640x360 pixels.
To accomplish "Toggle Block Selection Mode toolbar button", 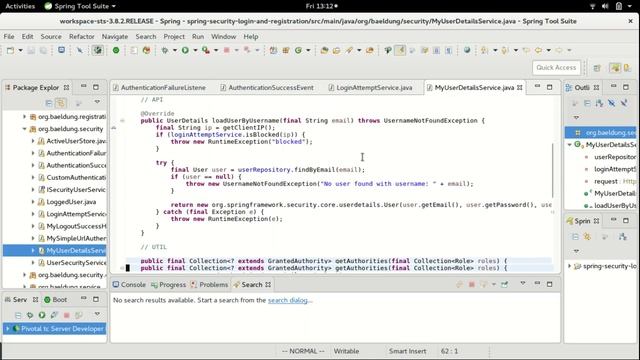I will pyautogui.click(x=436, y=50).
